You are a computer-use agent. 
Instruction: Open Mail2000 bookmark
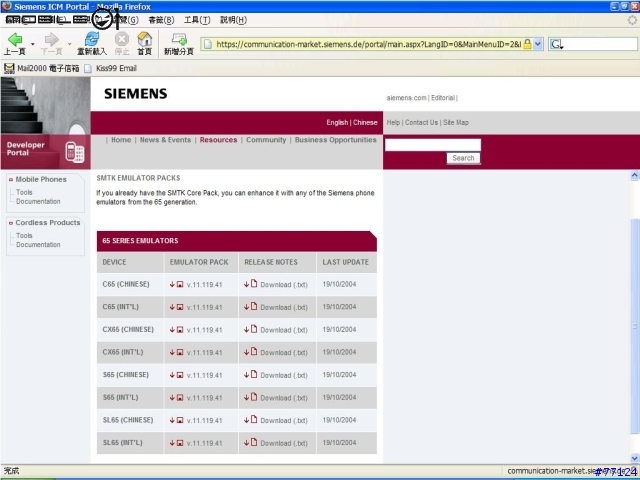(42, 68)
